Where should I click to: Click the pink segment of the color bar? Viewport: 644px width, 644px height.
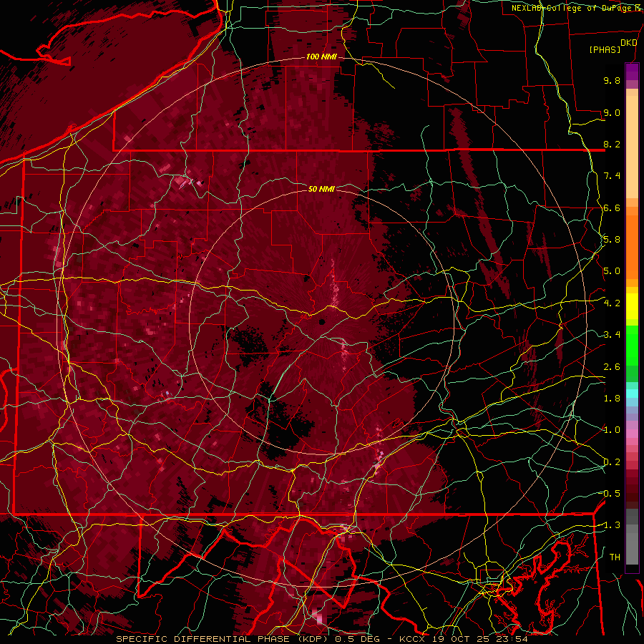632,434
